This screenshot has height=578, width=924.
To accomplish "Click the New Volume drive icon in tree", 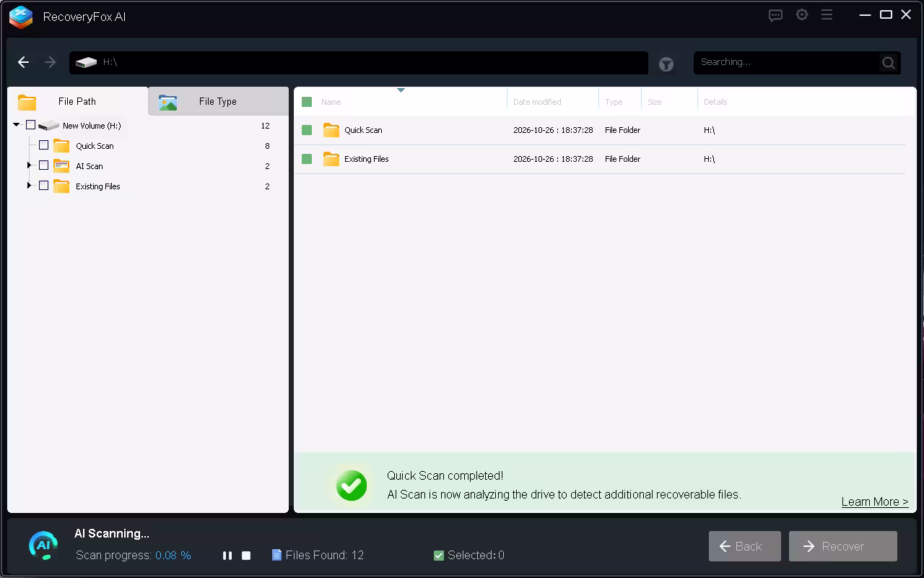I will click(x=48, y=125).
